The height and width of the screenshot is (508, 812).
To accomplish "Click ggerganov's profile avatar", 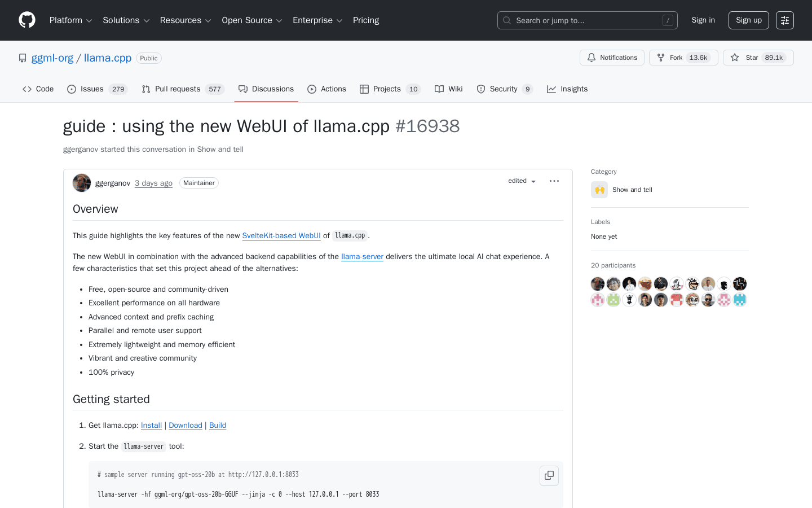I will point(81,182).
